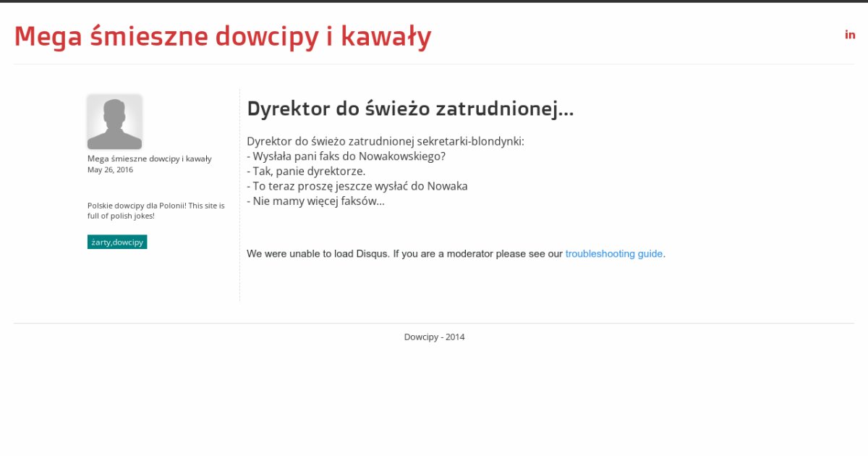
Task: Select the teal 'żarty,dowcipy' tag
Action: tap(117, 242)
